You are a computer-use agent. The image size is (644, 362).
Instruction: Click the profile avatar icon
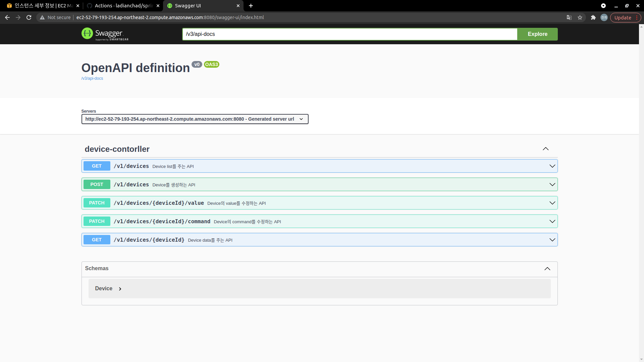pos(604,17)
